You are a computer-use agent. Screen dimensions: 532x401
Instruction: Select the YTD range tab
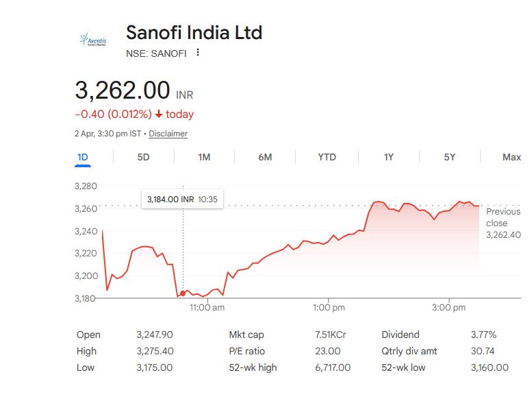[x=327, y=157]
